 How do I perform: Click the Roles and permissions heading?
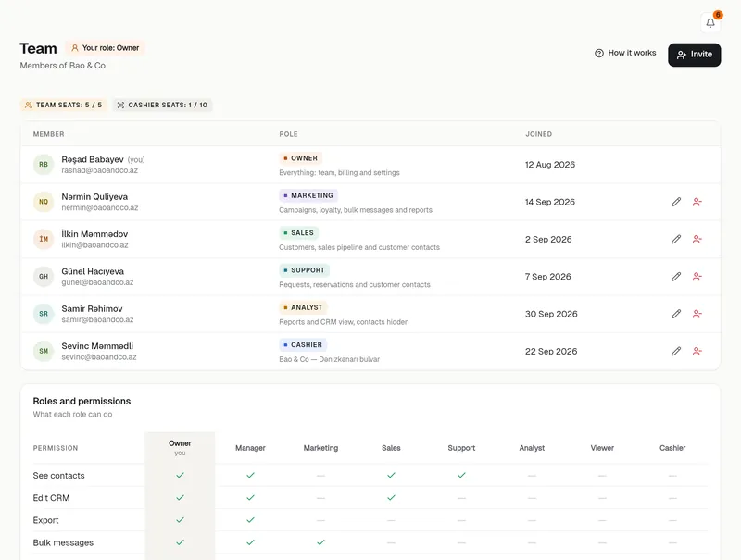point(82,401)
